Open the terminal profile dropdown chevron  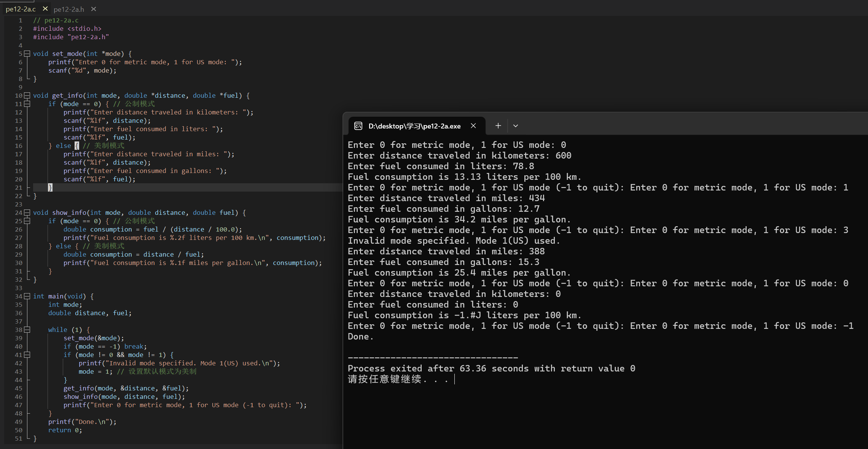point(516,126)
